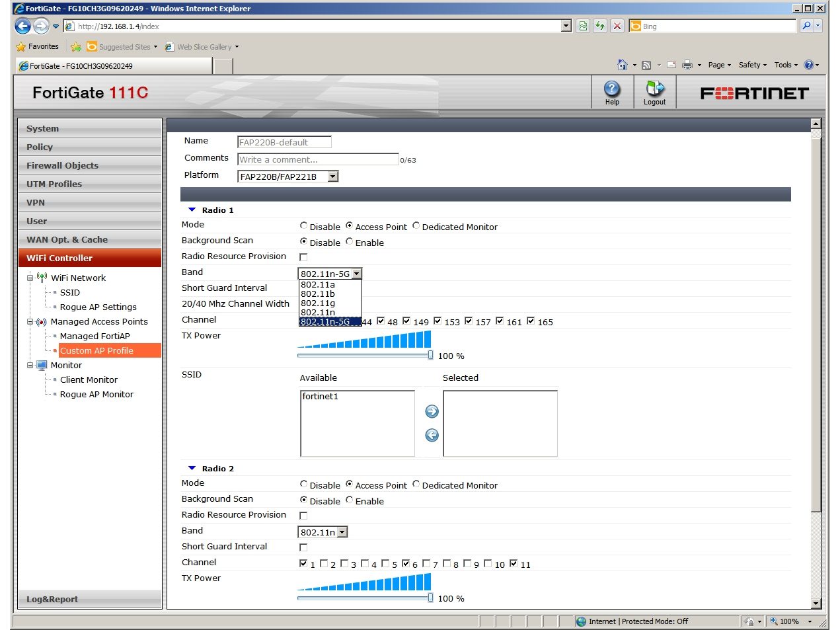Collapse the Radio 1 section triangle
Image resolution: width=840 pixels, height=630 pixels.
[192, 210]
